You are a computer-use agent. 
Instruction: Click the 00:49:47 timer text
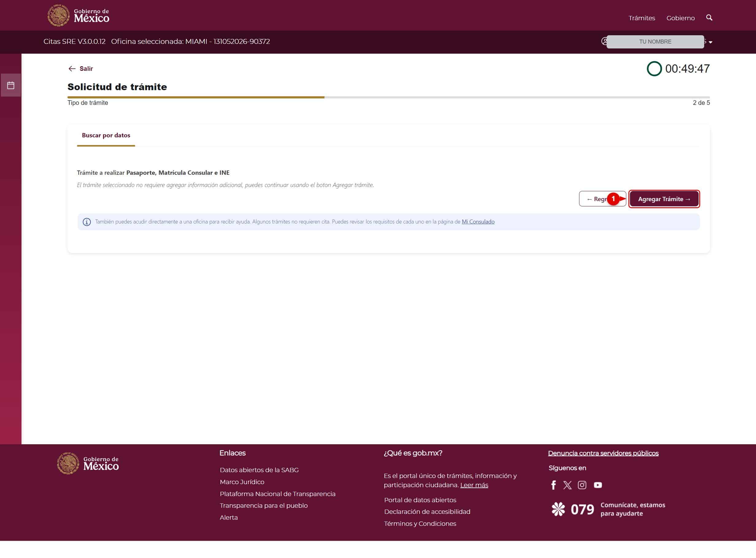[687, 69]
